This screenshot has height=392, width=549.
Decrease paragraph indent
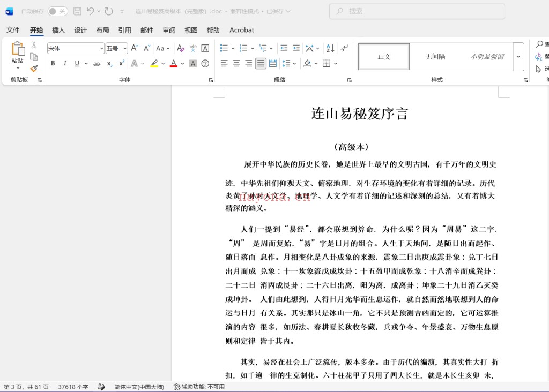(x=284, y=48)
